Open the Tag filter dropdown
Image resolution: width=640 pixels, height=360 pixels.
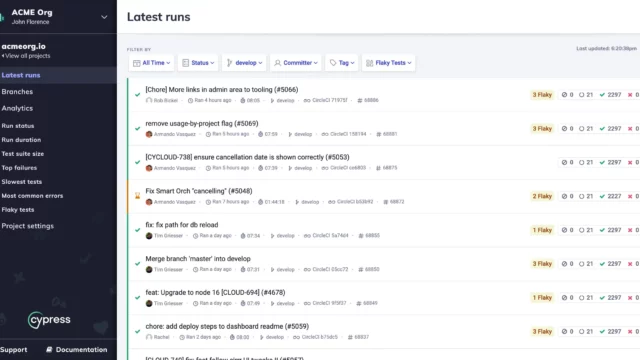(x=342, y=63)
